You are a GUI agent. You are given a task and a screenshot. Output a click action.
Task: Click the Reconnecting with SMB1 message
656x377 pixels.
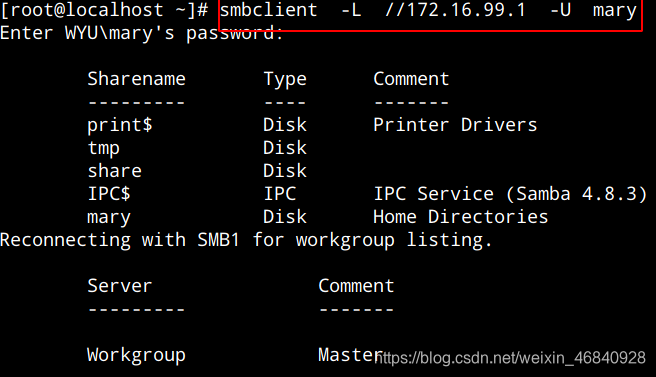coord(246,241)
